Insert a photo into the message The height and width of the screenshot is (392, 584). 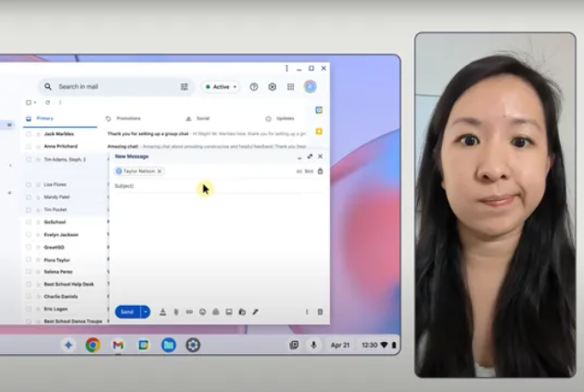229,312
